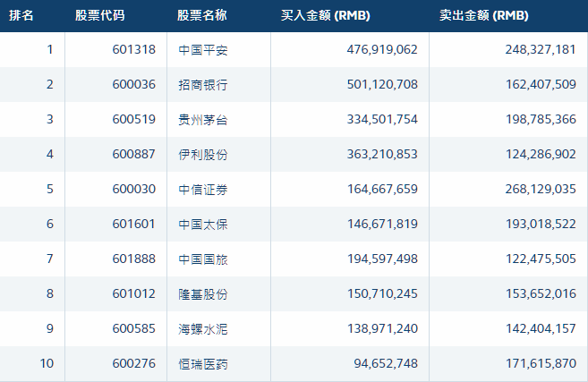588x382 pixels.
Task: Click buy amount 363,210,853
Action: (382, 154)
